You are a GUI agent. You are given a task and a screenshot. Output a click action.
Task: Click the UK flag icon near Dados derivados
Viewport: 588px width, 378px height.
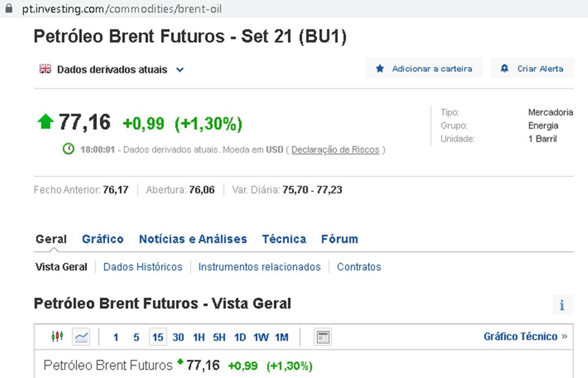click(44, 69)
